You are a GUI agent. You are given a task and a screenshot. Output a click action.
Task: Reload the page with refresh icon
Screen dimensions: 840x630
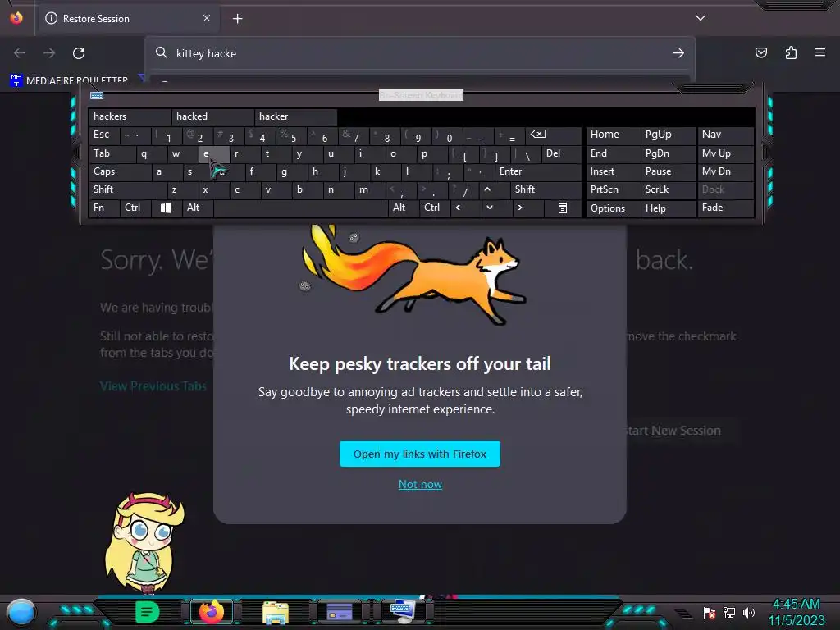[x=79, y=53]
